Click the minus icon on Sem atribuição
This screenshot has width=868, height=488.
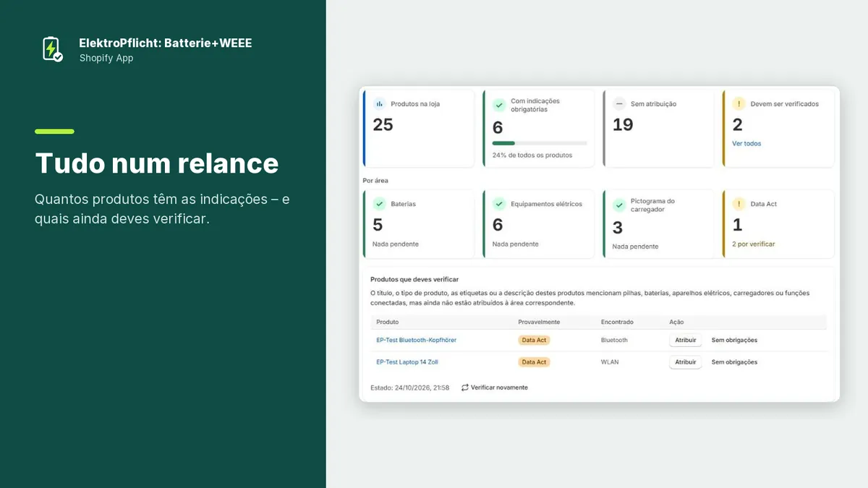619,104
